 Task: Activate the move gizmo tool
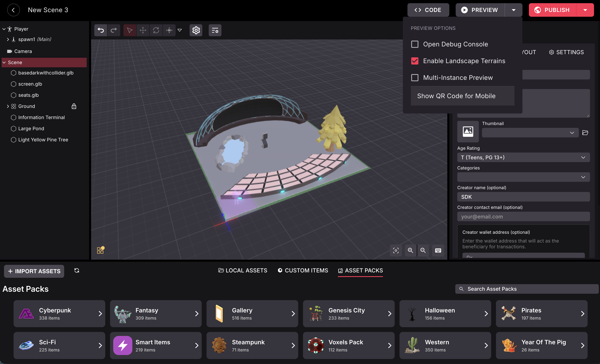click(143, 30)
